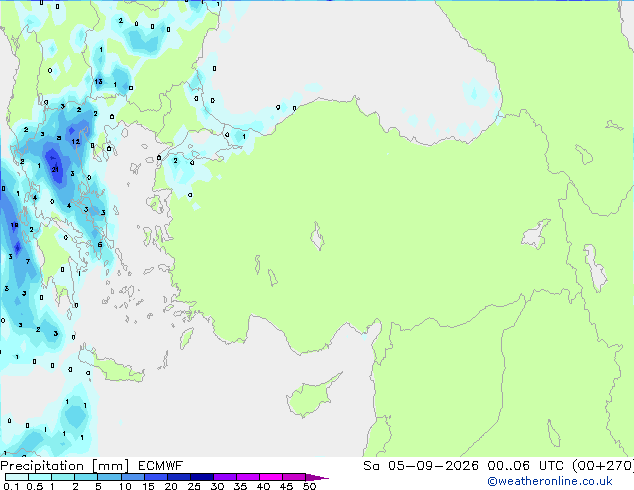The height and width of the screenshot is (490, 634).
Task: Open the weatheronline.co.uk copyright link
Action: (x=550, y=481)
